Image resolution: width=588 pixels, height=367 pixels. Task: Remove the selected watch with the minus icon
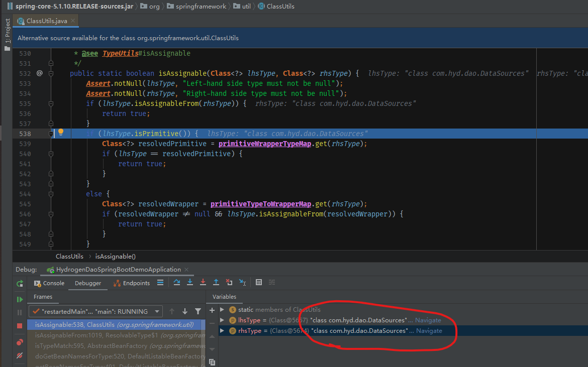(x=212, y=323)
